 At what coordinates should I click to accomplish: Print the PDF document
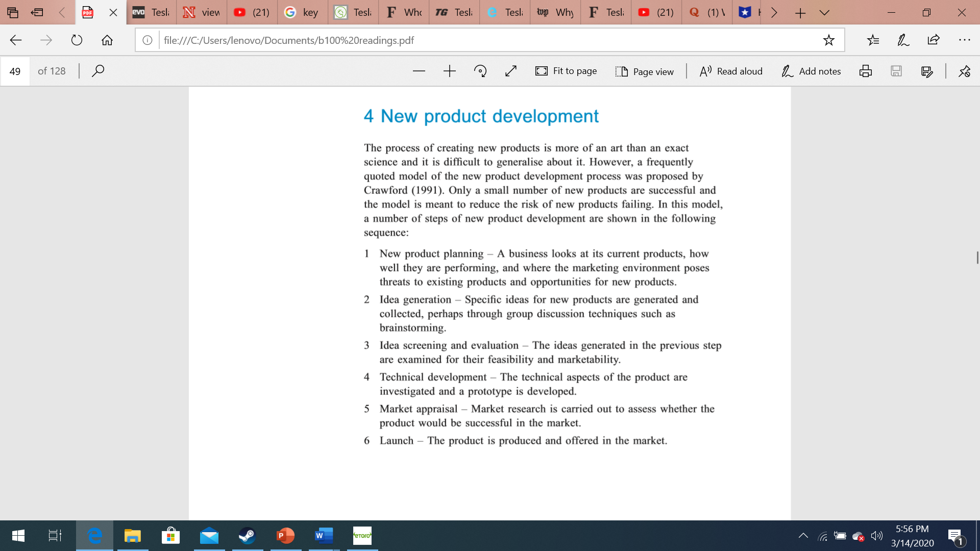(866, 71)
